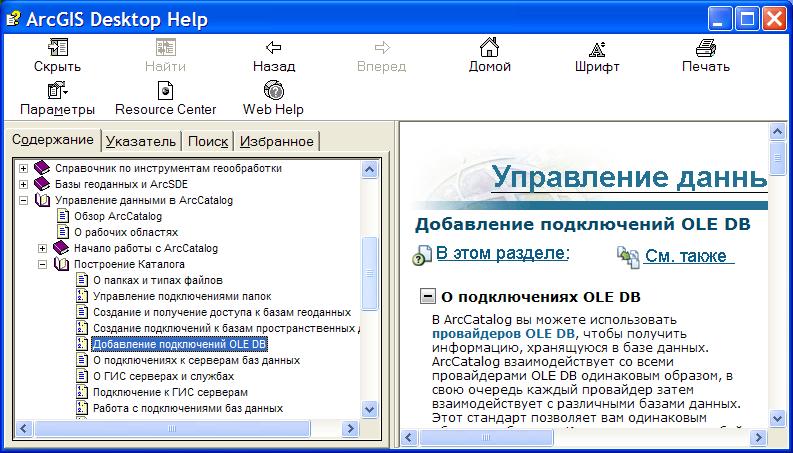
Task: Collapse Управление данными в ArcCatalog node
Action: click(x=23, y=201)
